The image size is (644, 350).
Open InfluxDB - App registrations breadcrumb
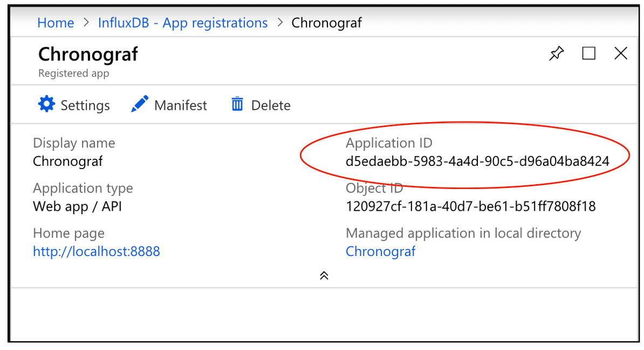pyautogui.click(x=183, y=23)
